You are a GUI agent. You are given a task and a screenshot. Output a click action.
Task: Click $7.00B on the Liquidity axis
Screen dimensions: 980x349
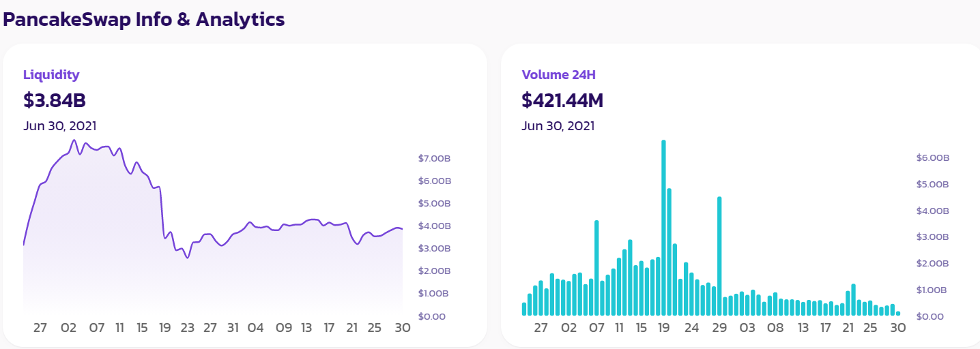[x=435, y=158]
